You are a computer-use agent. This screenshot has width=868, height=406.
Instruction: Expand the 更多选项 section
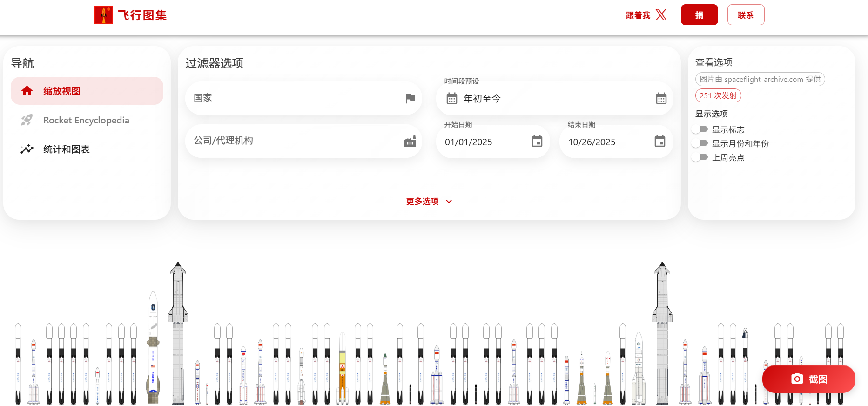point(429,202)
